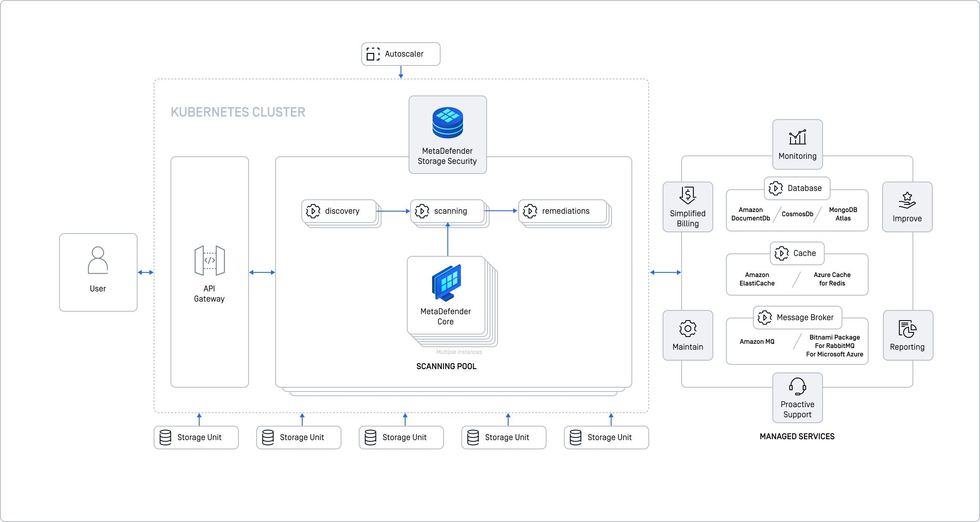This screenshot has height=522, width=980.
Task: Select the MetaDefender Storage Security label
Action: tap(447, 156)
